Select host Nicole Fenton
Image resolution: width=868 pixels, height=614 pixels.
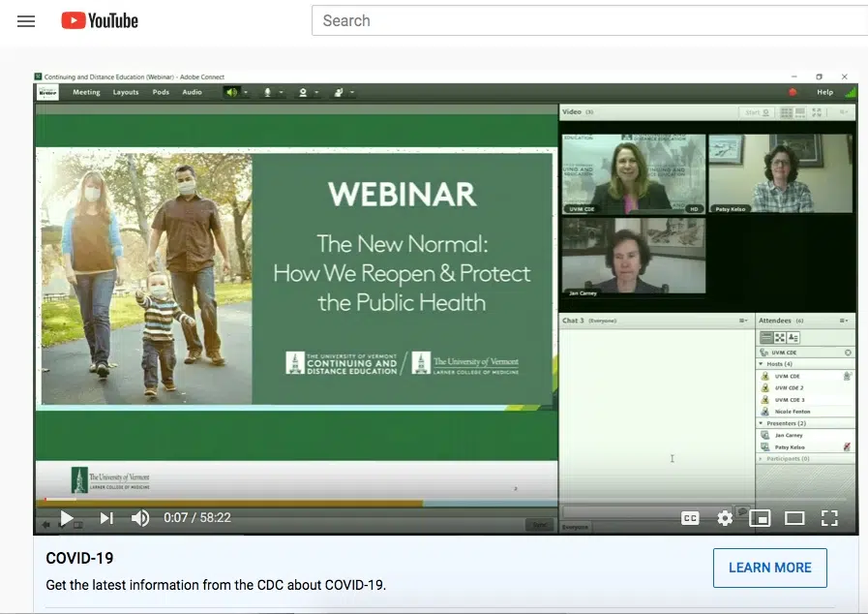(805, 412)
